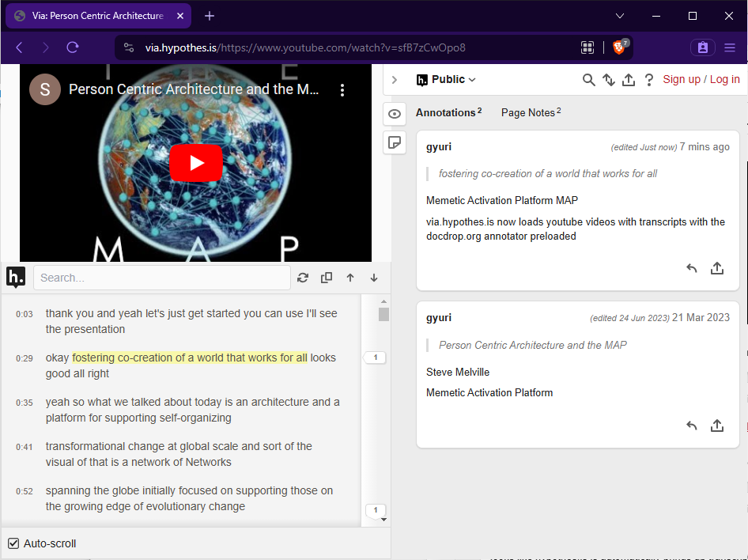Toggle the Auto-scroll checkbox
The width and height of the screenshot is (748, 560).
(x=13, y=543)
